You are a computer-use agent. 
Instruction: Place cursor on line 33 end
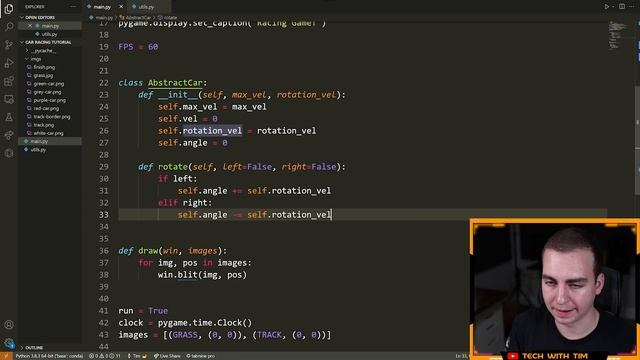click(332, 215)
